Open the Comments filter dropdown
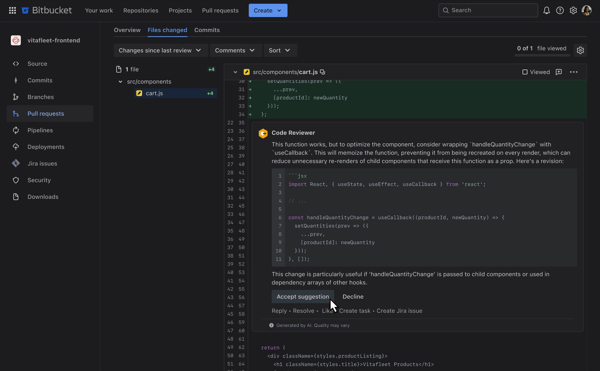The image size is (600, 371). pos(235,50)
